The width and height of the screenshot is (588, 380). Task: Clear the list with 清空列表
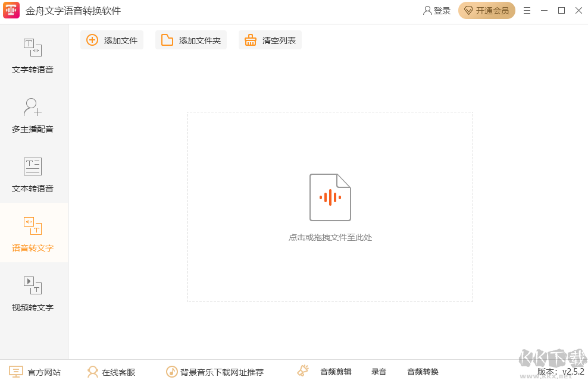coord(270,40)
